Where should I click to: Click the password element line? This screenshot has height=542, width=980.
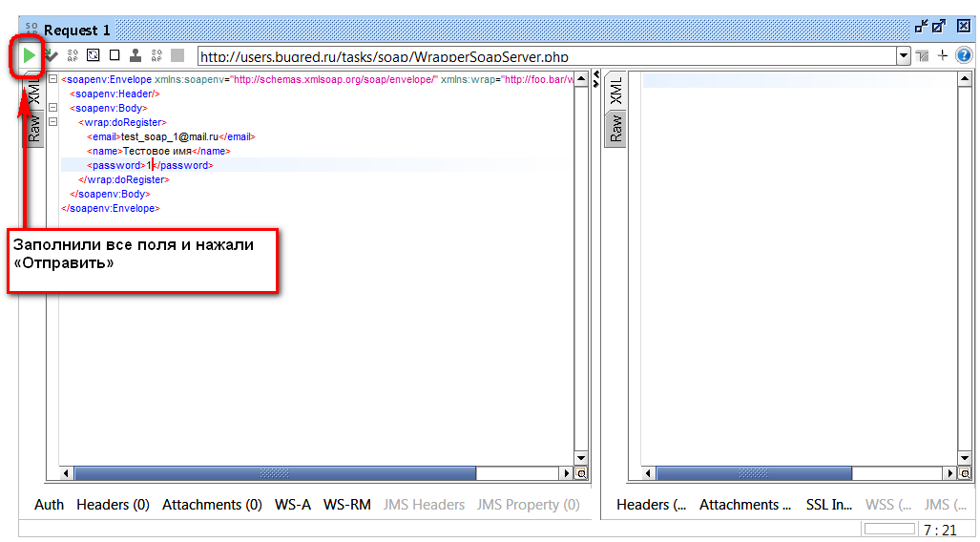(x=150, y=165)
